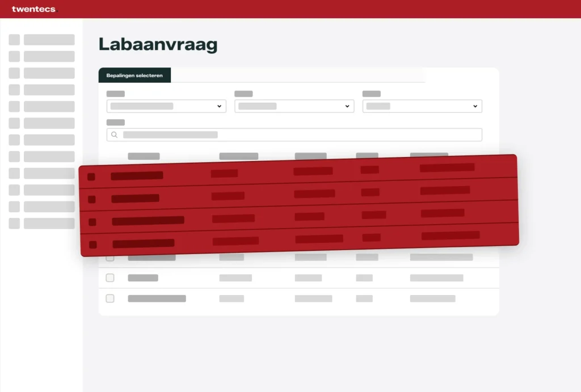Select the topmost sidebar menu icon

tap(14, 40)
